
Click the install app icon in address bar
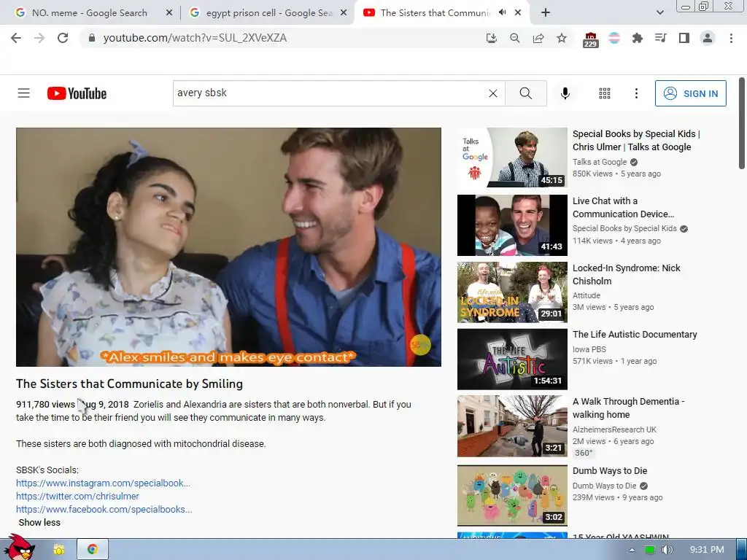[x=491, y=38]
